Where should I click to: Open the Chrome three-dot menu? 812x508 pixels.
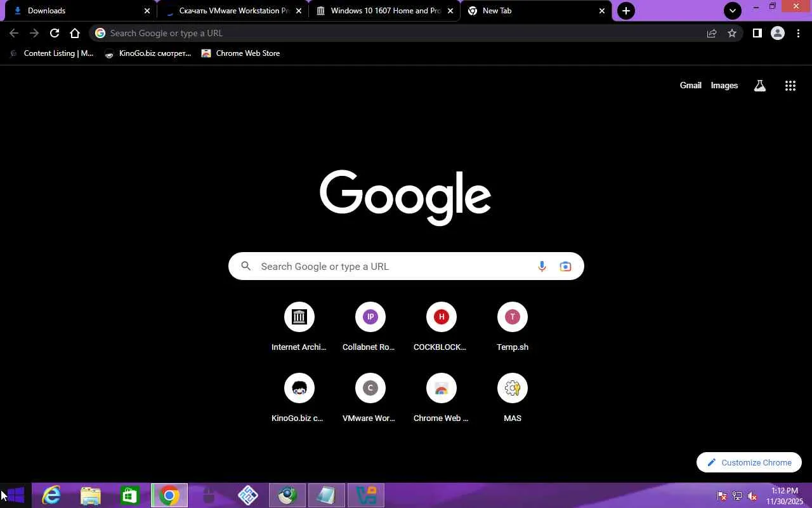click(x=798, y=33)
